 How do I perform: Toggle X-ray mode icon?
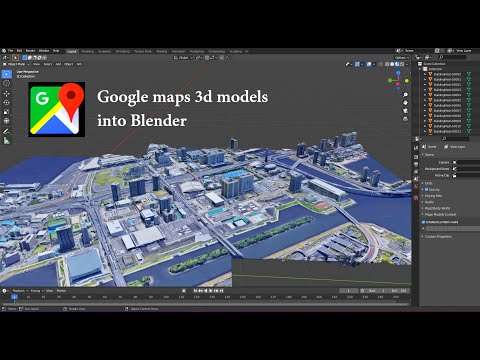pos(380,64)
